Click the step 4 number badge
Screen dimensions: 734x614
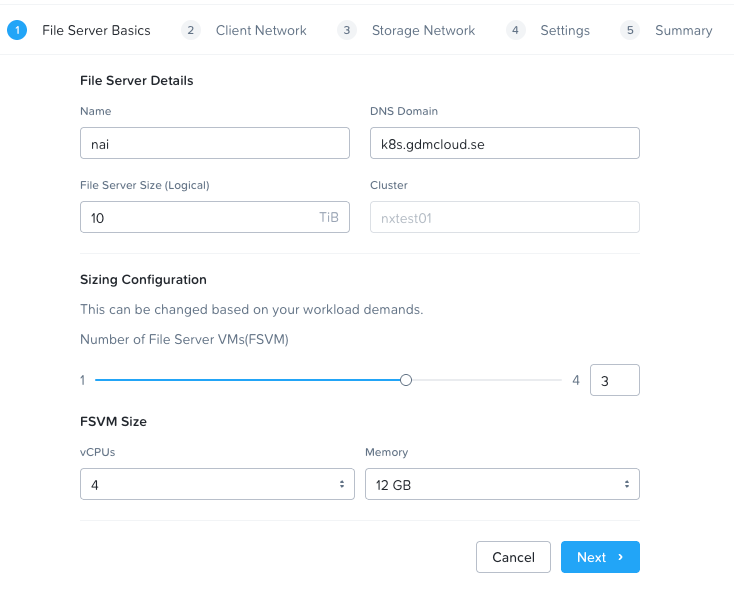tap(516, 30)
